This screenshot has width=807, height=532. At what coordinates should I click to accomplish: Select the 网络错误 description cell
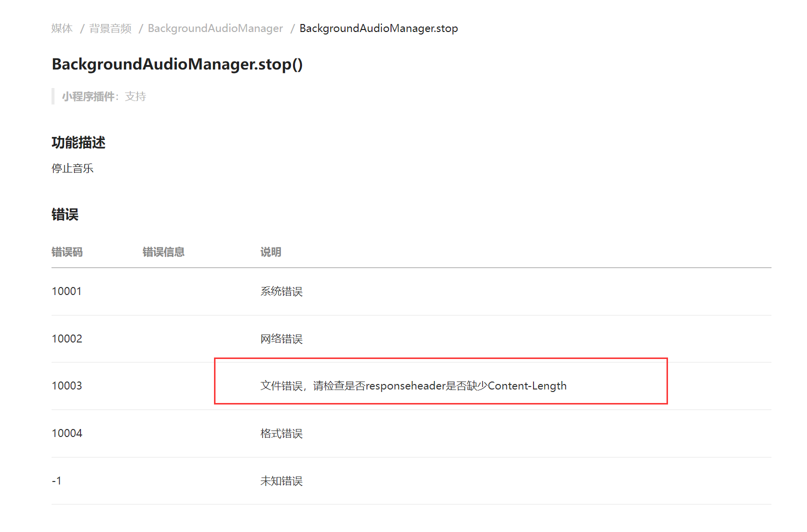coord(281,339)
